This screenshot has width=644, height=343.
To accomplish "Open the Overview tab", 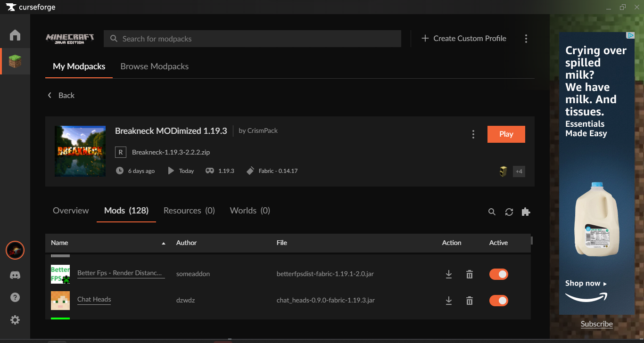I will (71, 211).
